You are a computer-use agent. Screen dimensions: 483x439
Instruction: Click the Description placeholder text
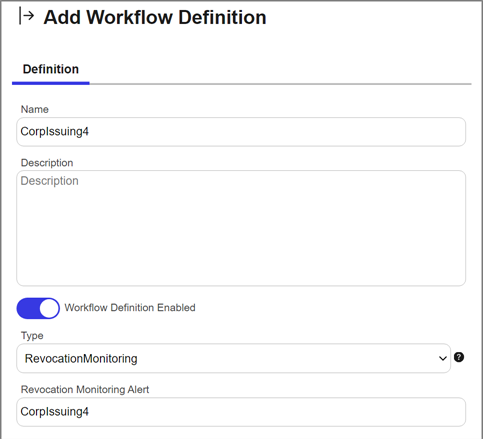[50, 181]
